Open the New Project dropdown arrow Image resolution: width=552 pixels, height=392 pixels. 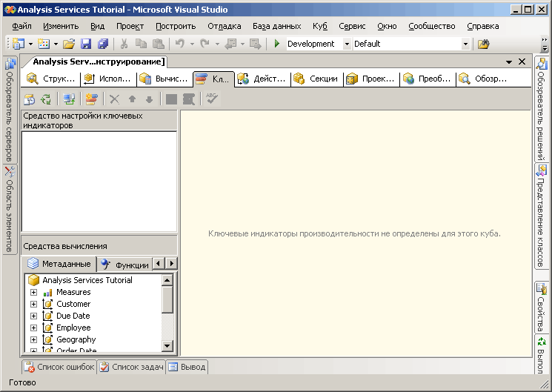click(x=30, y=44)
